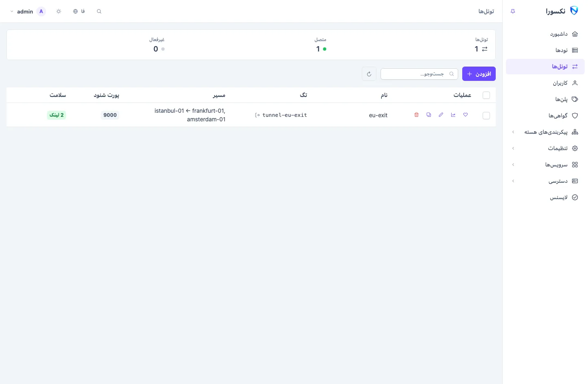
Task: Duplicate the eu-exit tunnel using the copy icon
Action: (x=429, y=115)
